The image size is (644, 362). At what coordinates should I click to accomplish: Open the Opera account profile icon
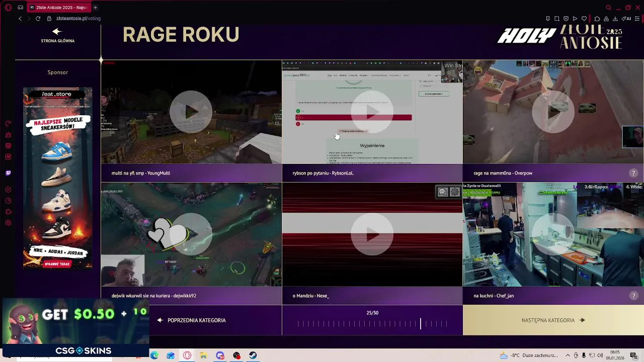pyautogui.click(x=606, y=19)
